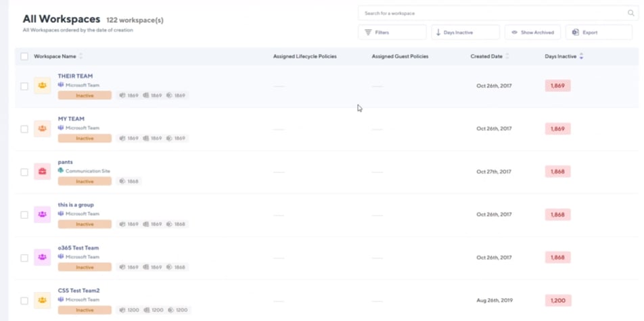The image size is (644, 321).
Task: Toggle Days Inactive column sort arrows
Action: [x=581, y=56]
